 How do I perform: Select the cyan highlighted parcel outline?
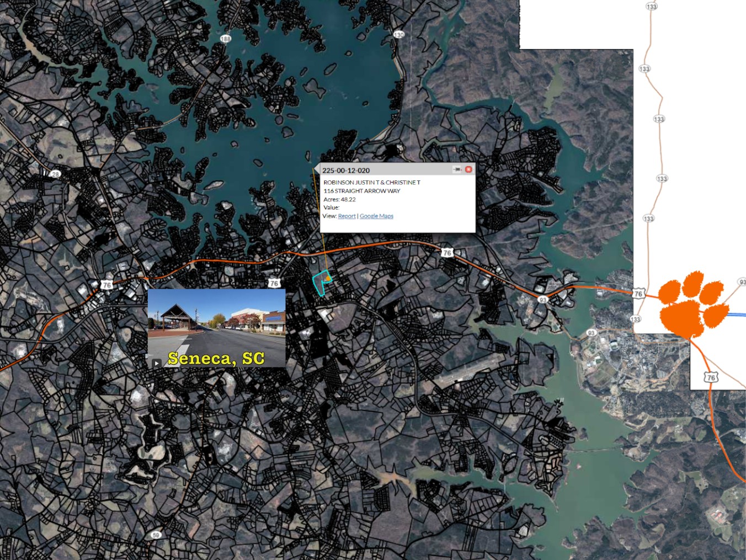(x=317, y=282)
